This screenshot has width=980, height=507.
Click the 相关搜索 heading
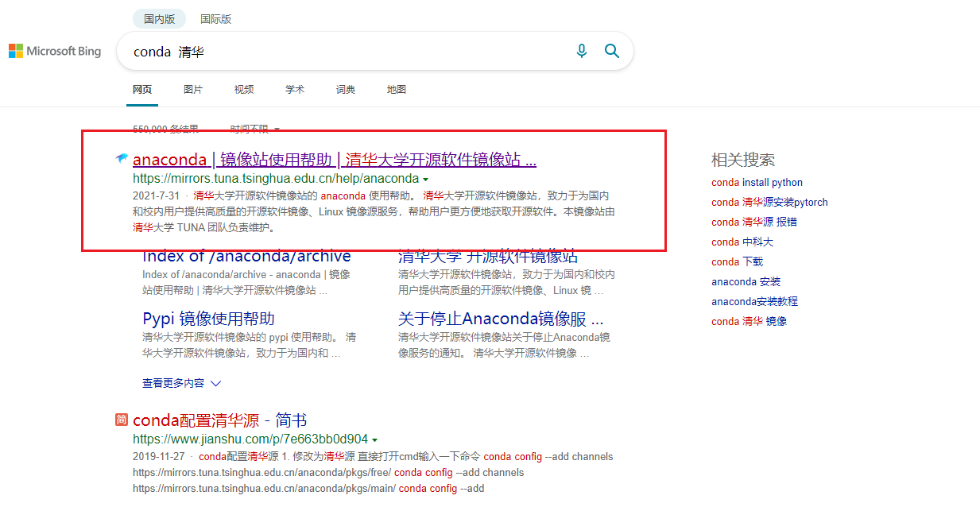(743, 160)
